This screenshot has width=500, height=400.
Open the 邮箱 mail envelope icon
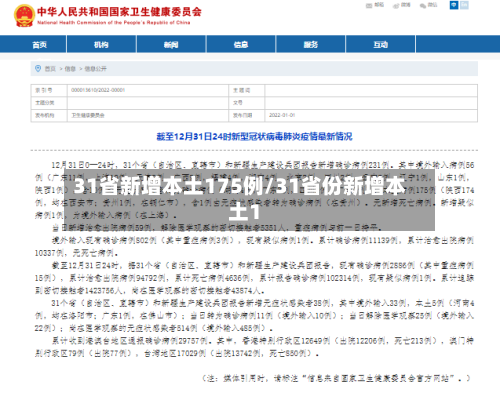click(369, 6)
